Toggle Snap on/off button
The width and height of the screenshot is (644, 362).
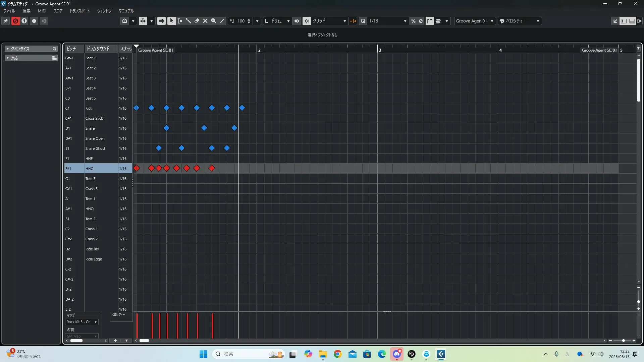tap(307, 21)
